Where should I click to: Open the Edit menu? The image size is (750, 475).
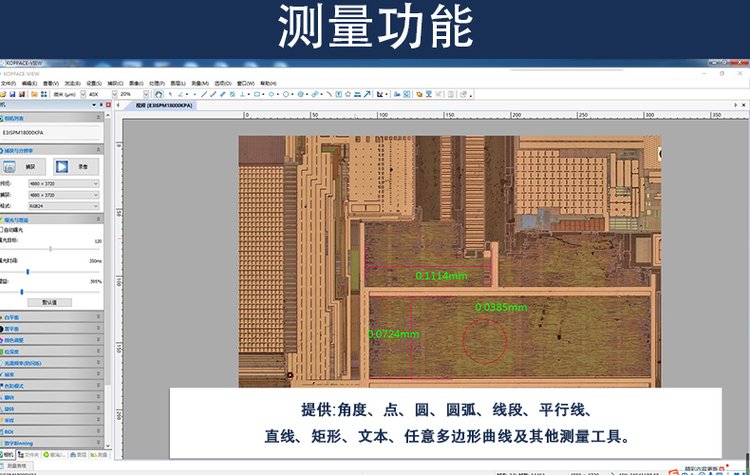[x=29, y=83]
